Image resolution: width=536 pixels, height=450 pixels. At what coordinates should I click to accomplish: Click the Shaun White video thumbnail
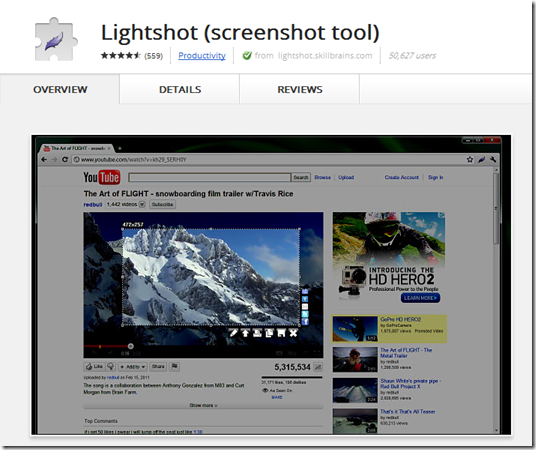pyautogui.click(x=355, y=390)
